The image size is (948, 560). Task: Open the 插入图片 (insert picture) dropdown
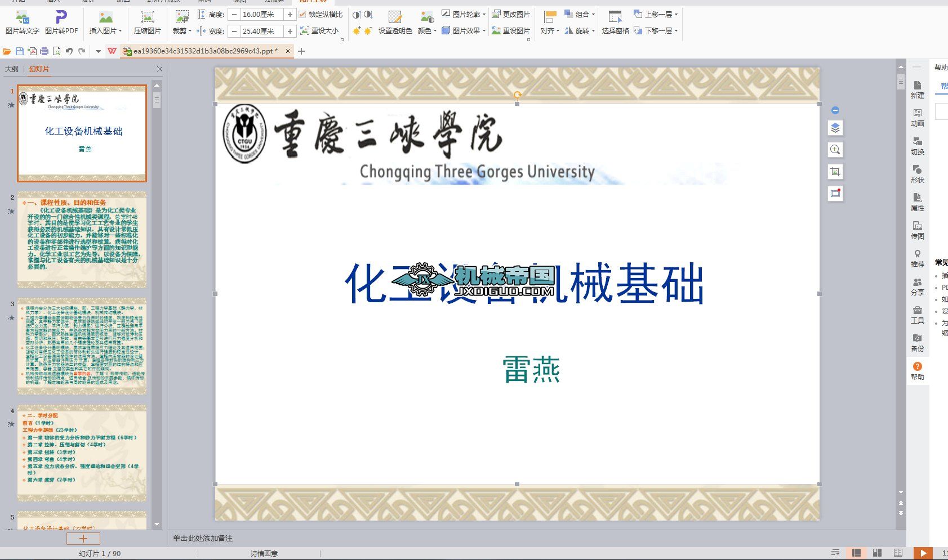pos(105,23)
